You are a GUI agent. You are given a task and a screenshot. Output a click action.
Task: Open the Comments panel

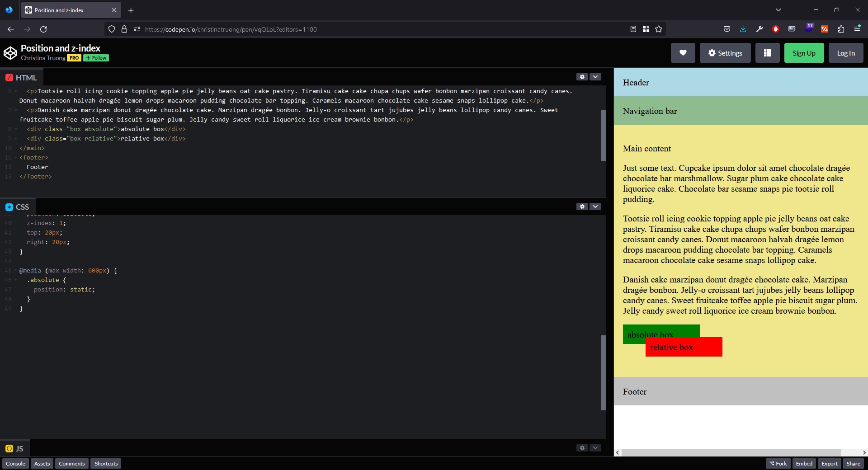[71, 464]
